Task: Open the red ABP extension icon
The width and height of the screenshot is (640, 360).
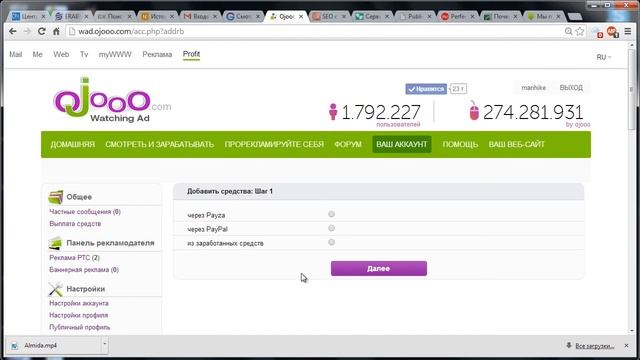Action: pyautogui.click(x=612, y=31)
